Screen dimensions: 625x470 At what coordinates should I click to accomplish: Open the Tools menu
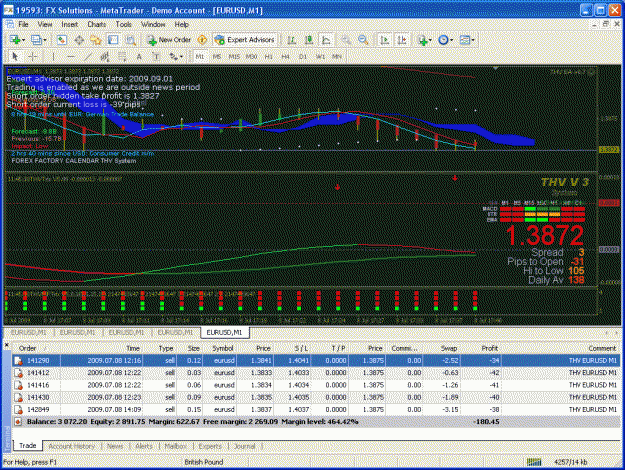123,24
